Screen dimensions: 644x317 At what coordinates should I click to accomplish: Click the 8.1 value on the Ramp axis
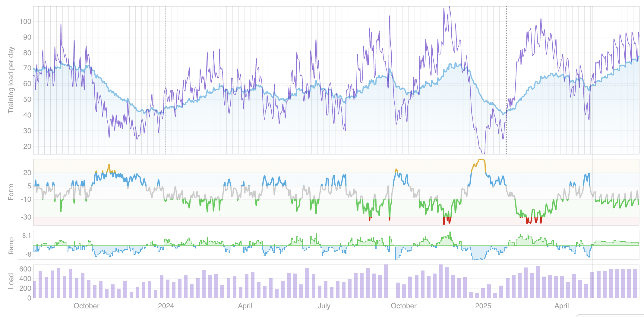coord(27,235)
